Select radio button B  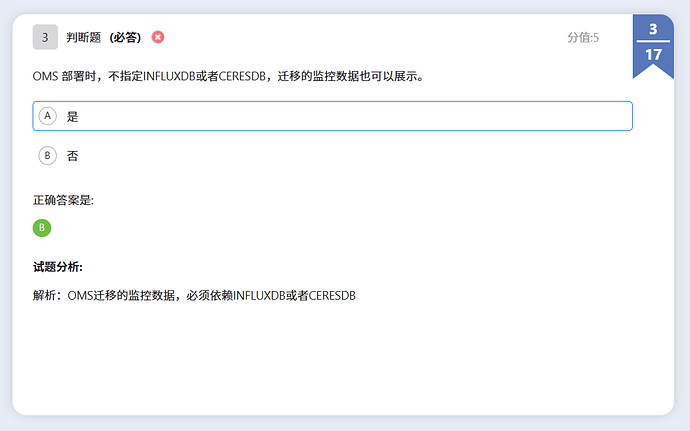click(x=47, y=156)
